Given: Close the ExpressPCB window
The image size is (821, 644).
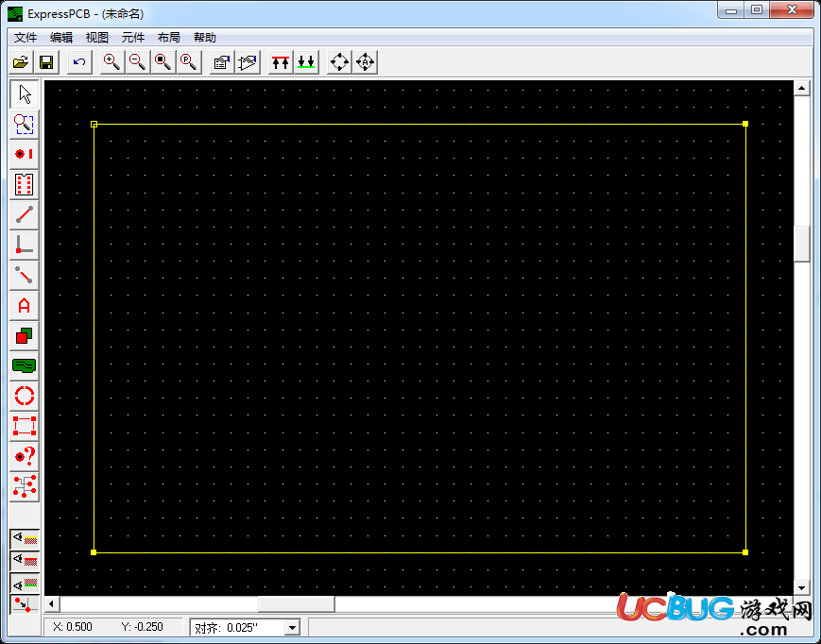Looking at the screenshot, I should [x=793, y=10].
